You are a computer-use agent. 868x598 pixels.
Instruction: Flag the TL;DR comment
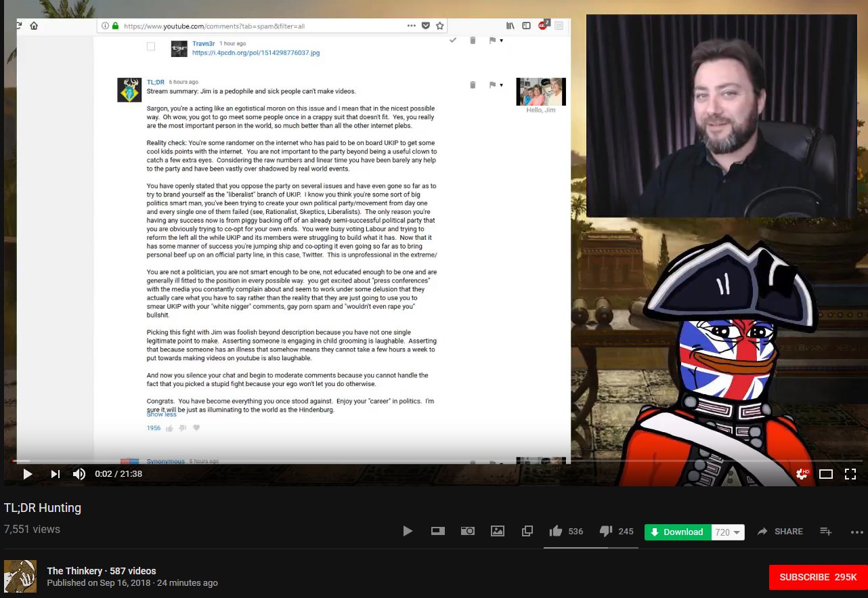click(492, 85)
